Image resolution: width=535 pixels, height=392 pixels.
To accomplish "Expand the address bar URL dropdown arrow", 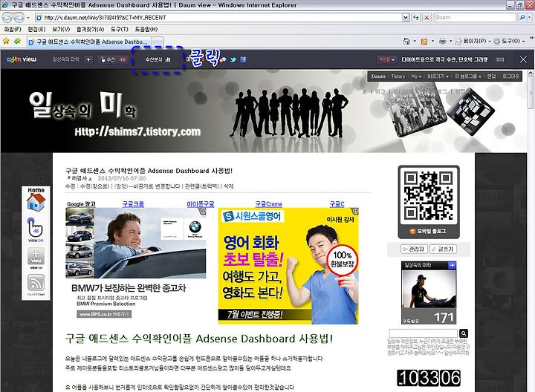I will pos(406,17).
